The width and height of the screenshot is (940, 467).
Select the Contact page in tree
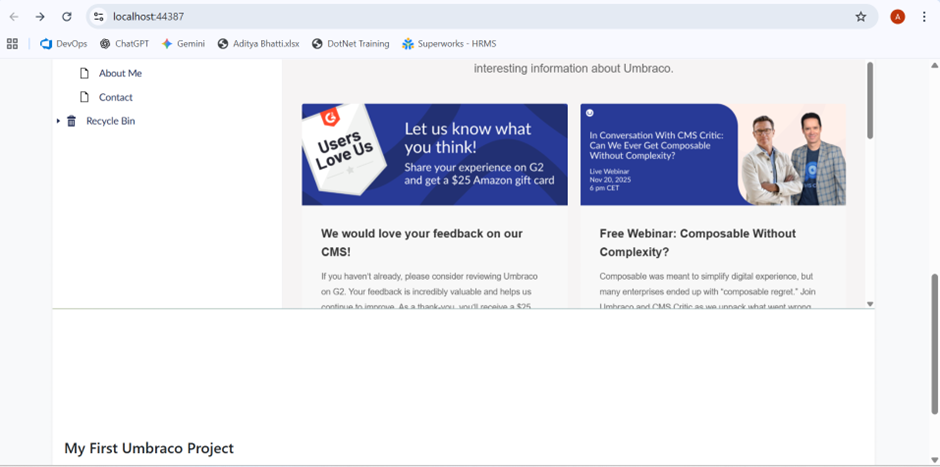(115, 97)
